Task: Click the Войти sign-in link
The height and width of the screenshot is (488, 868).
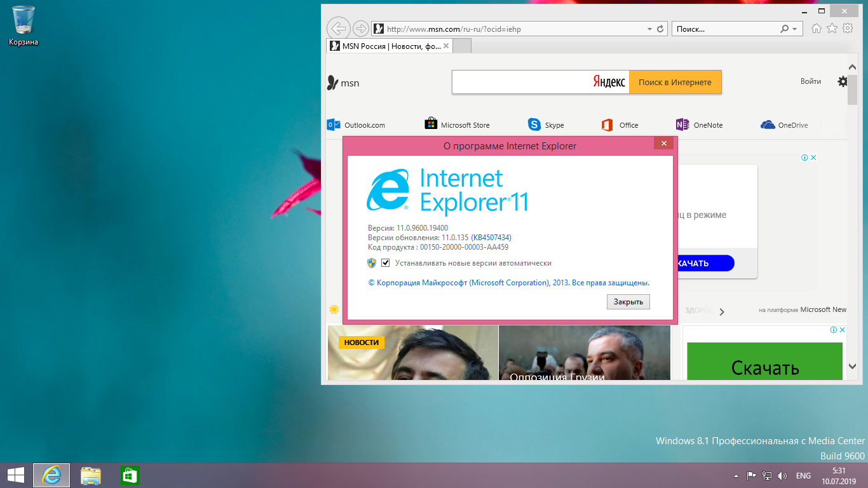Action: [811, 81]
